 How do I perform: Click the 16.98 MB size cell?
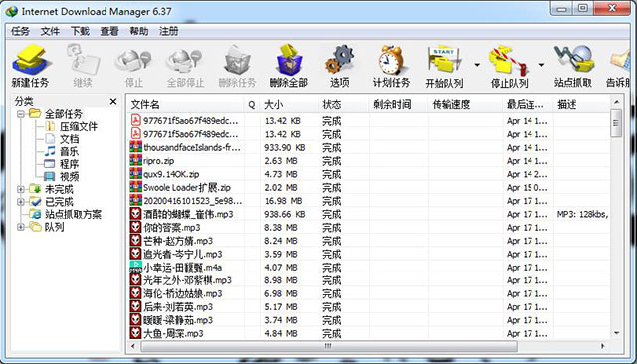coord(283,201)
